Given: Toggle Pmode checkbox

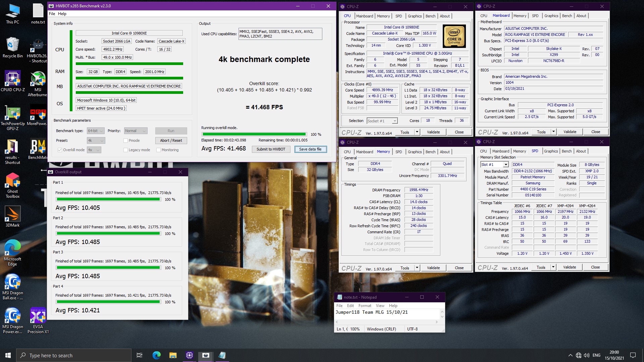Looking at the screenshot, I should [125, 140].
